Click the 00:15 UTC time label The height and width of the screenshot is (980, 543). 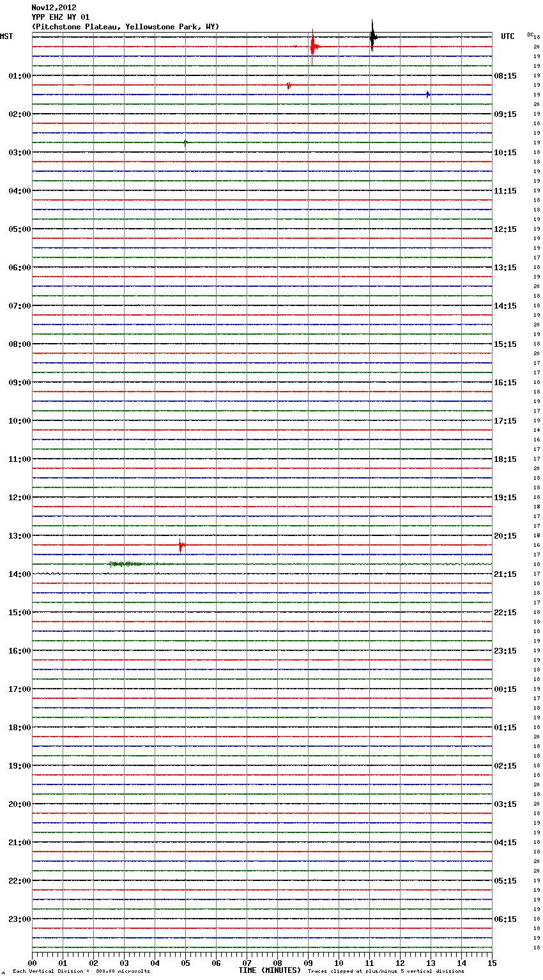click(x=505, y=689)
